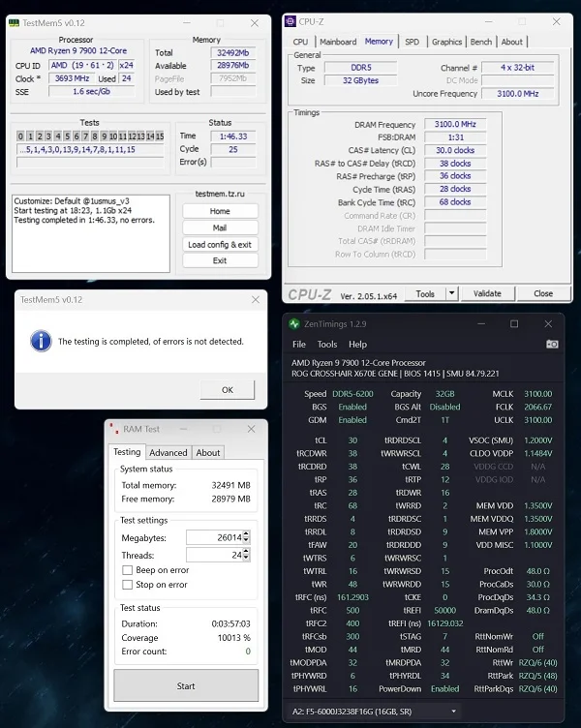
Task: Open the Graphics tab in CPU-Z
Action: tap(446, 42)
